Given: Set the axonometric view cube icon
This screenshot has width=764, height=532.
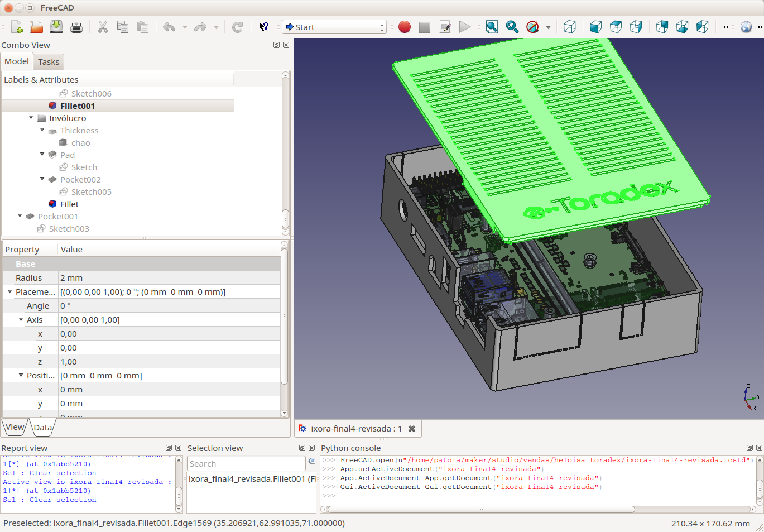Looking at the screenshot, I should [569, 27].
